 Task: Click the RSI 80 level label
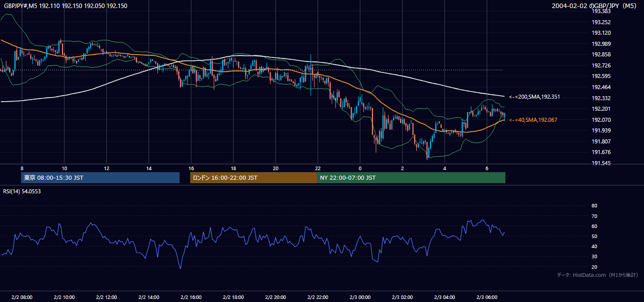(x=594, y=206)
